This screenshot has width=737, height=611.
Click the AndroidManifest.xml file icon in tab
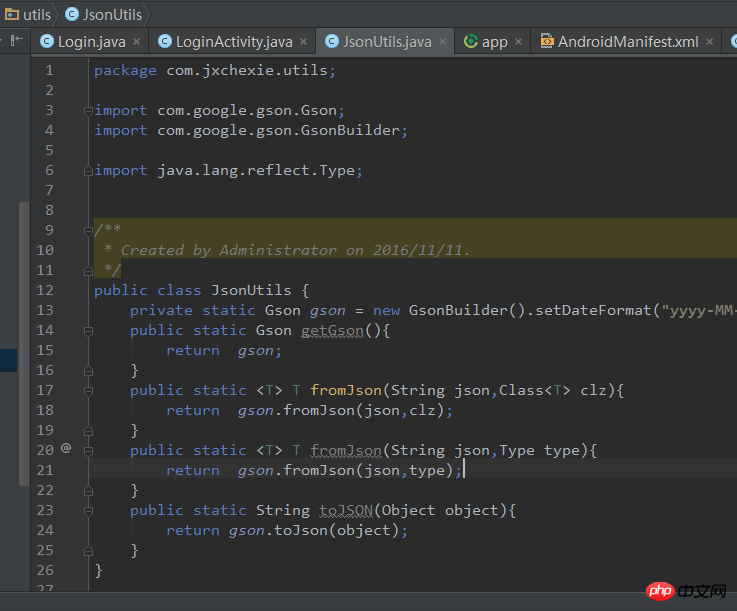pos(546,41)
